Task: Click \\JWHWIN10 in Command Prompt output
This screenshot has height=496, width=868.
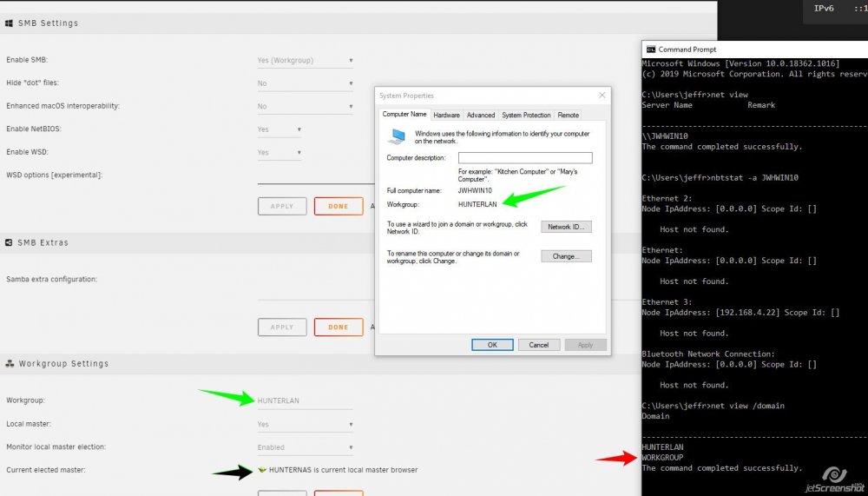Action: (x=664, y=136)
